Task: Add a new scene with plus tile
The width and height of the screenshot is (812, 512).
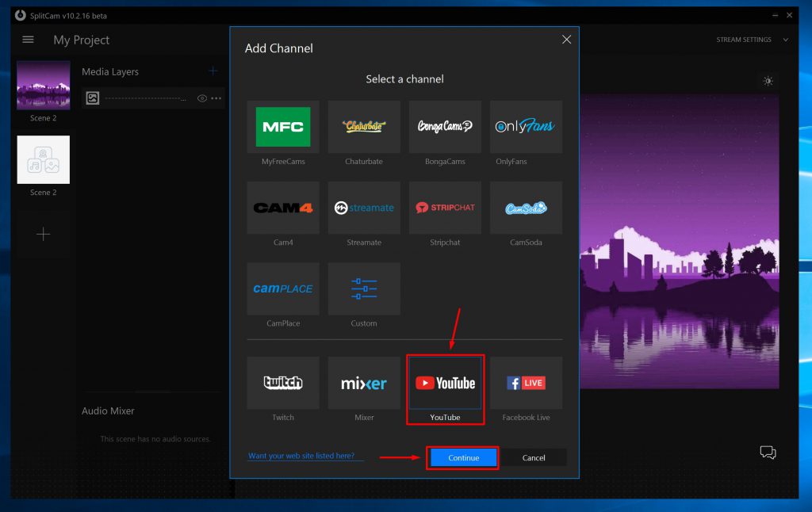Action: (43, 234)
